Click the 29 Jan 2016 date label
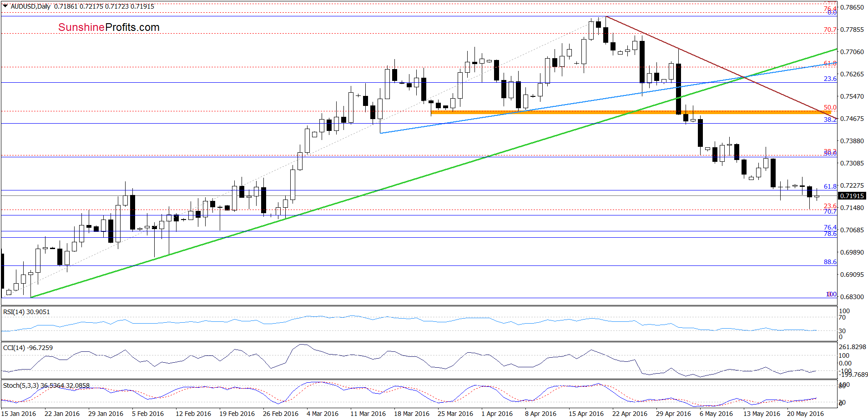This screenshot has height=420, width=868. (106, 414)
